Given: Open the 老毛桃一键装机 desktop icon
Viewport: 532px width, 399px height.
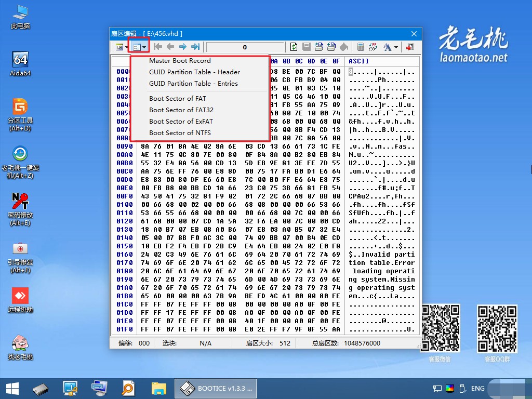Looking at the screenshot, I should point(20,162).
